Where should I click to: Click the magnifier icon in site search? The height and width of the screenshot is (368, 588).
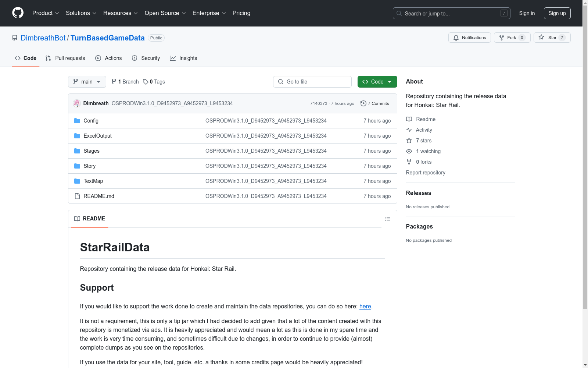(399, 13)
